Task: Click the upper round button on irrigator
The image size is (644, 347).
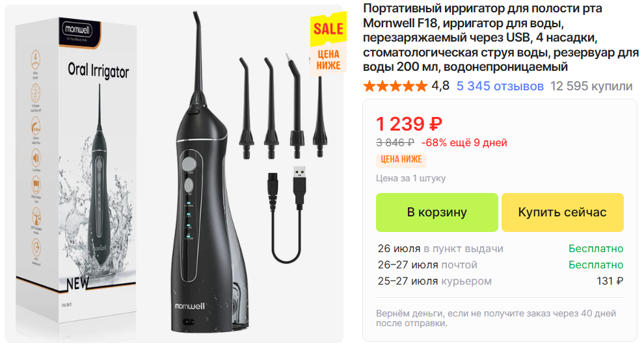Action: [x=189, y=165]
